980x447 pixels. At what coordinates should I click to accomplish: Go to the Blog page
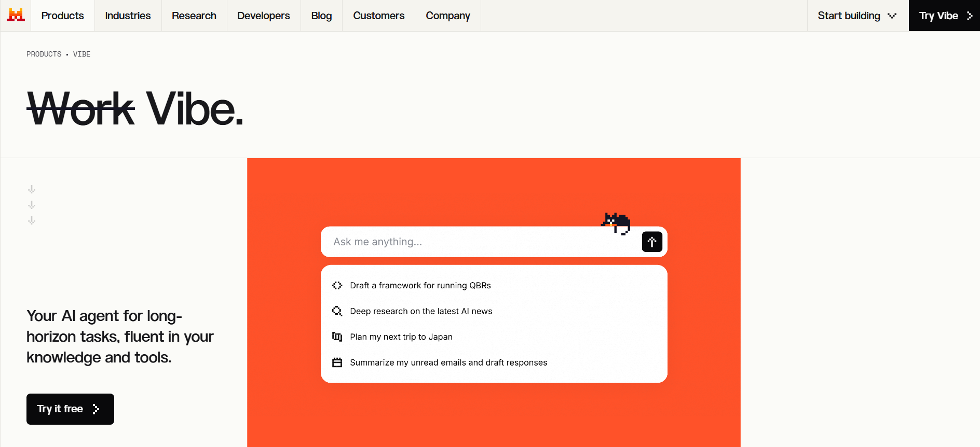point(321,16)
